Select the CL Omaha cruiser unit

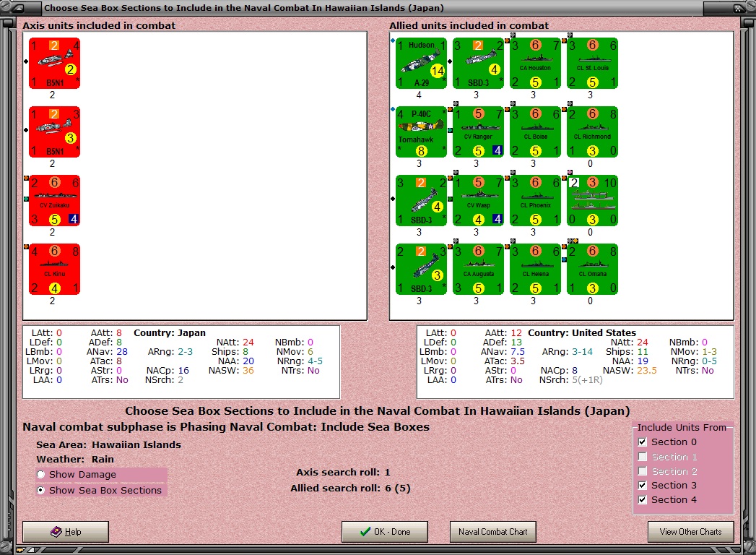[x=592, y=269]
